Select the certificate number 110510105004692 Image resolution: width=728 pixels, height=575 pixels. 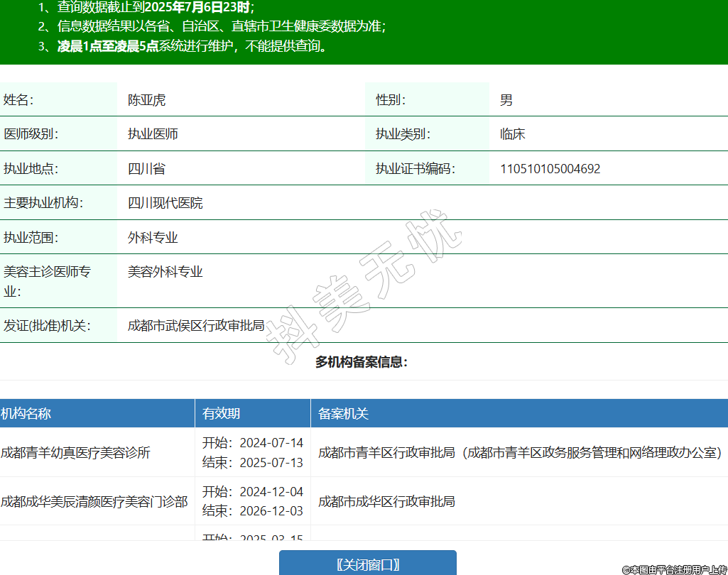(550, 169)
